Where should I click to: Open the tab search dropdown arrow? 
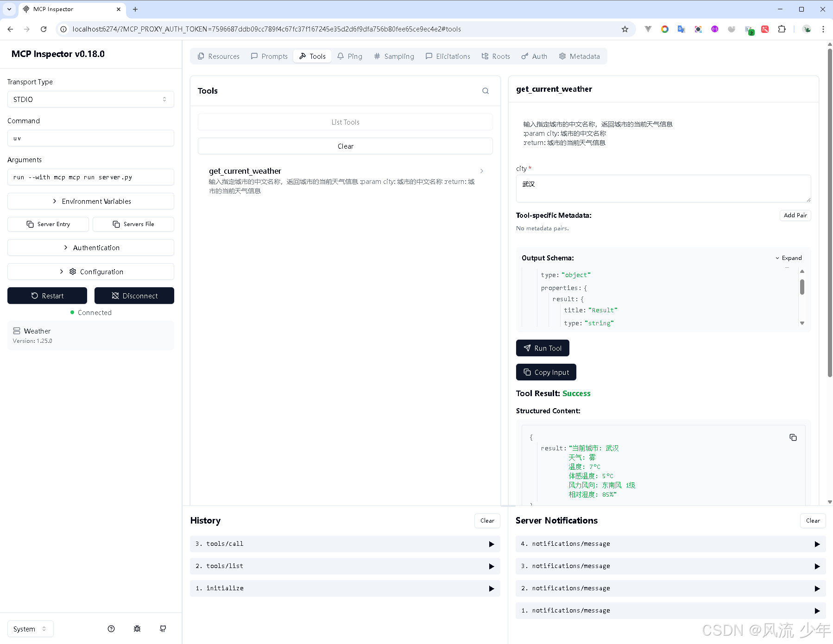9,9
